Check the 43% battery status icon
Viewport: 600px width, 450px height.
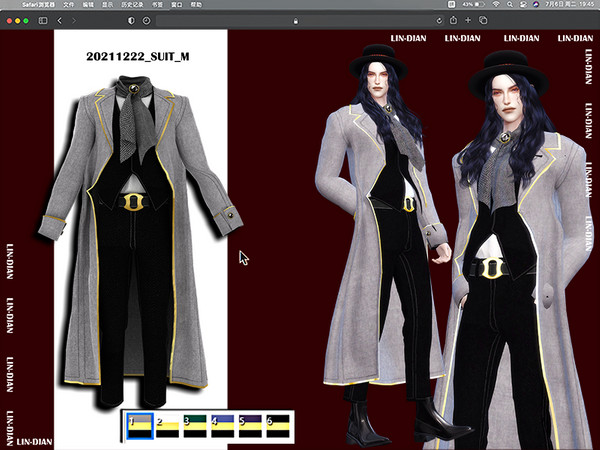[x=474, y=5]
